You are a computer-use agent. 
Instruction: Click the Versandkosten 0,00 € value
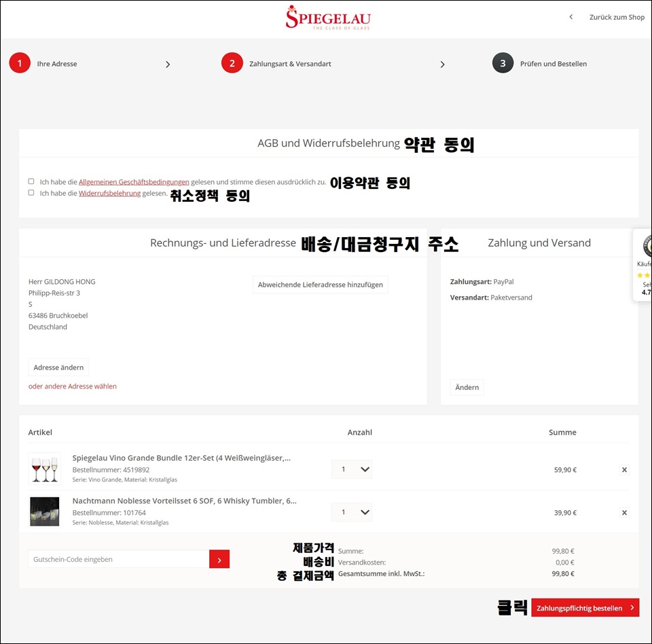[x=564, y=562]
